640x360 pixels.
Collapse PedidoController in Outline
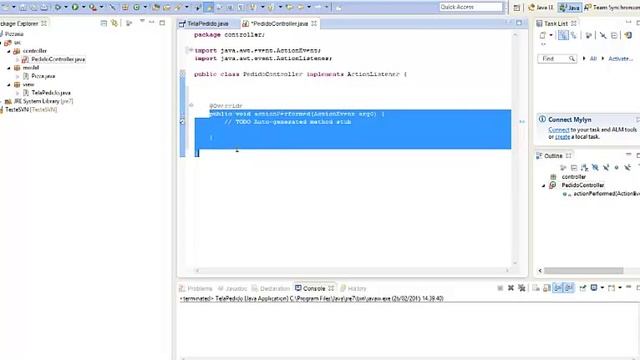coord(543,186)
